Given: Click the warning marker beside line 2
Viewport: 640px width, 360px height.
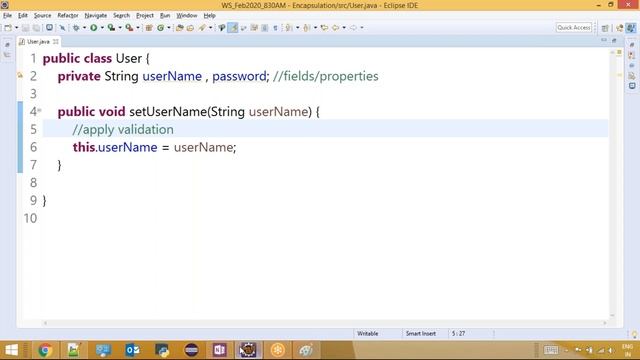Looking at the screenshot, I should point(20,75).
